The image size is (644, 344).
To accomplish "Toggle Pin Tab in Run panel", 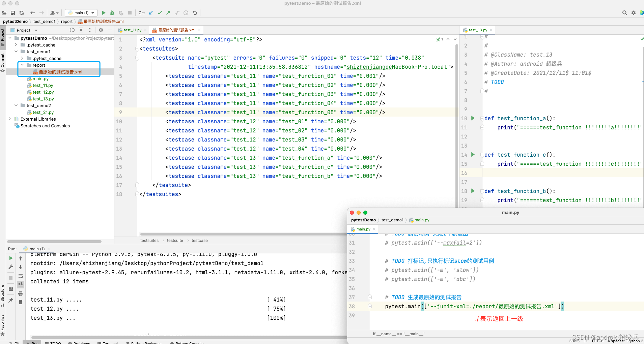I will [x=11, y=300].
